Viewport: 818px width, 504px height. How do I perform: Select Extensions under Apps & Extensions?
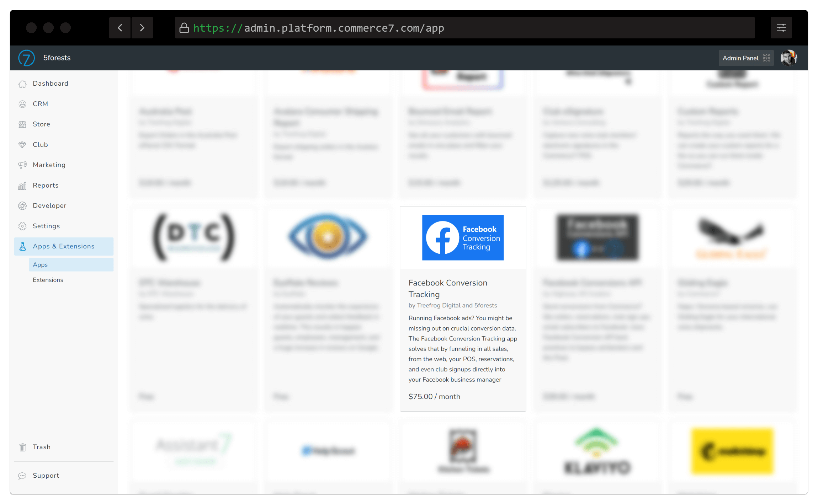click(48, 280)
